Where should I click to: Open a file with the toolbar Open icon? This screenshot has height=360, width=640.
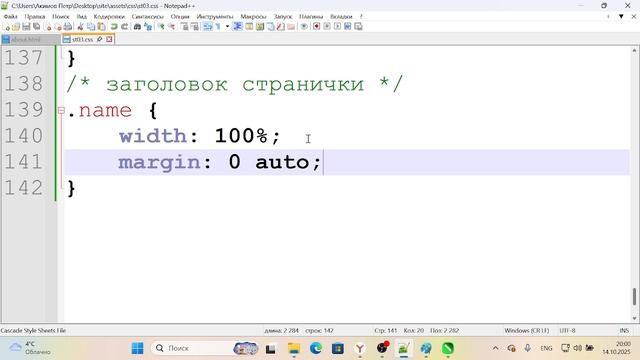(x=16, y=27)
